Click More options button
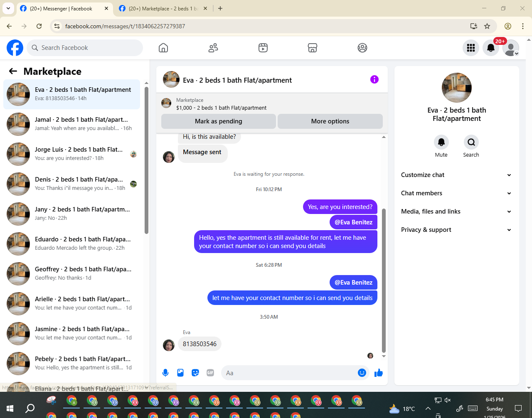532x418 pixels. pyautogui.click(x=330, y=121)
